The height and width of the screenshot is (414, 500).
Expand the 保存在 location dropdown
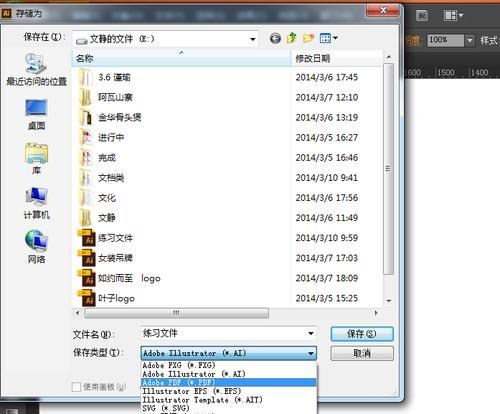[x=253, y=39]
